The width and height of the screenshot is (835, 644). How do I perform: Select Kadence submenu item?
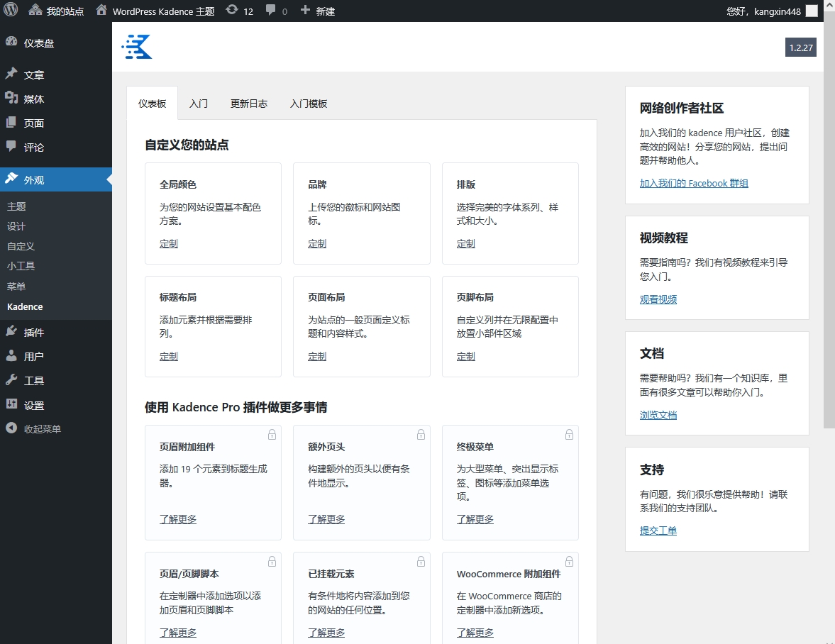click(x=25, y=306)
